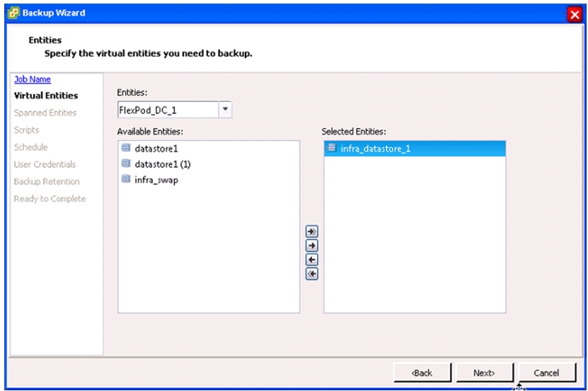
Task: Click the single left arrow remove button
Action: (311, 260)
